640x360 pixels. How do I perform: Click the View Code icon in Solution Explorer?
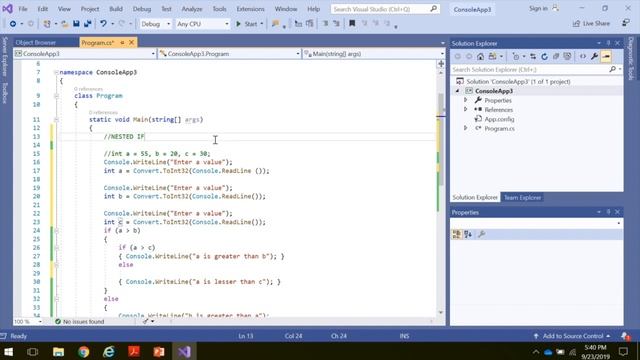click(583, 56)
